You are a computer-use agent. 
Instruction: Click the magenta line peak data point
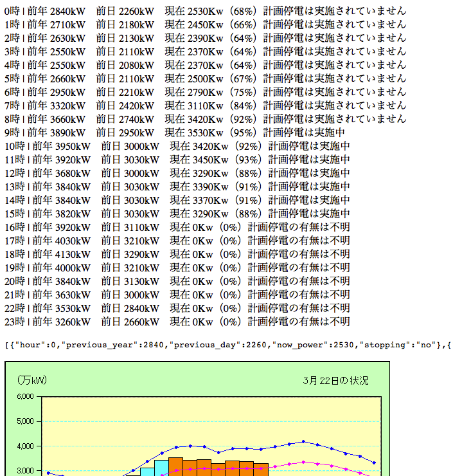[303, 462]
